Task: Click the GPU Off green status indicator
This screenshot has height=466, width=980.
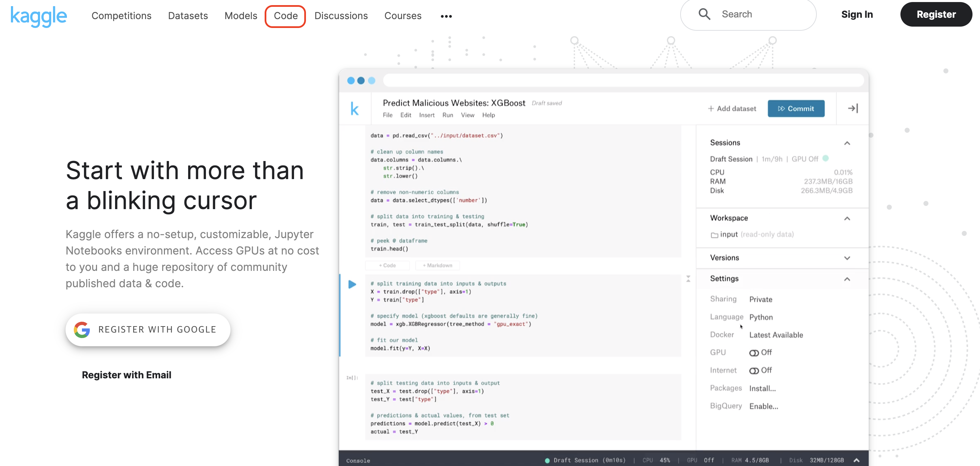Action: 825,158
